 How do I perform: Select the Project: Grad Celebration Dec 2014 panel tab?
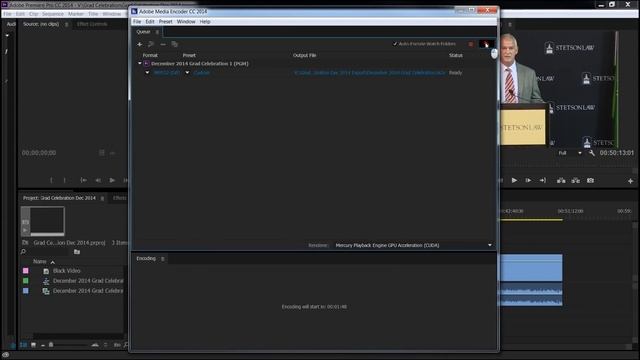click(x=59, y=198)
